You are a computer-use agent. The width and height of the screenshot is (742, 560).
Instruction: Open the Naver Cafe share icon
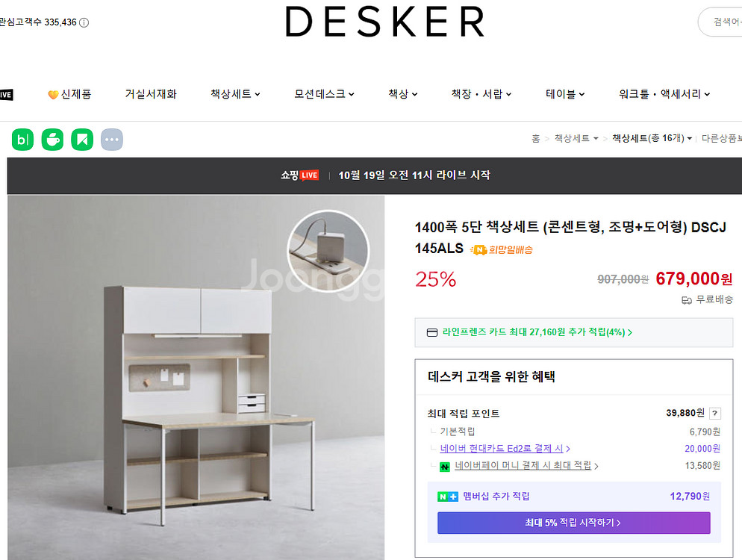pyautogui.click(x=52, y=140)
